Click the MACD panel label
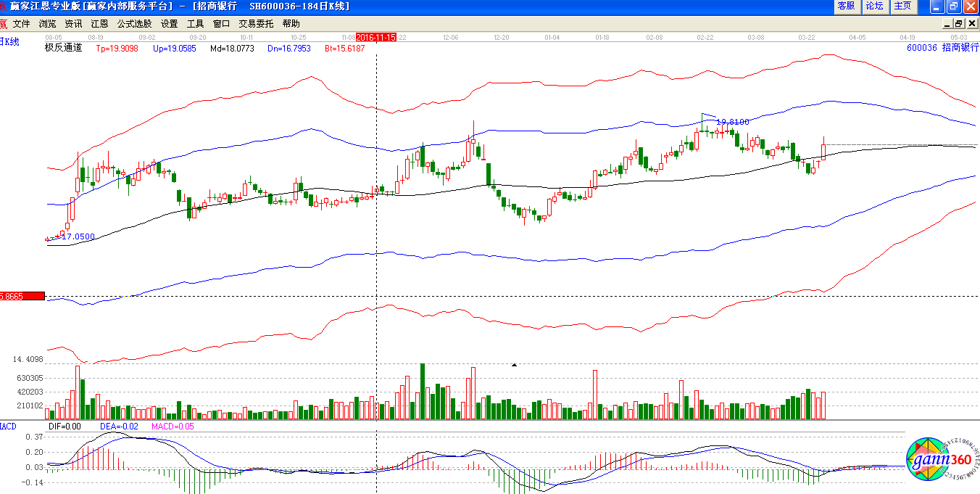980x494 pixels. [x=8, y=427]
